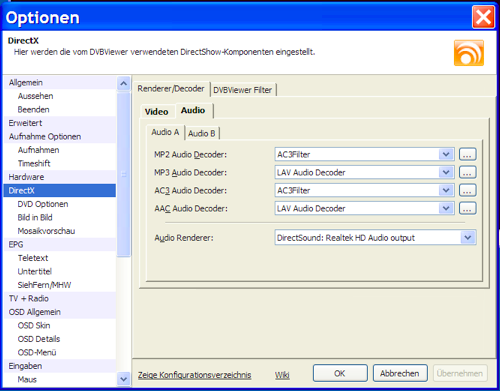Close the Optionen dialog window
Screen dimensions: 500x391
click(x=483, y=17)
